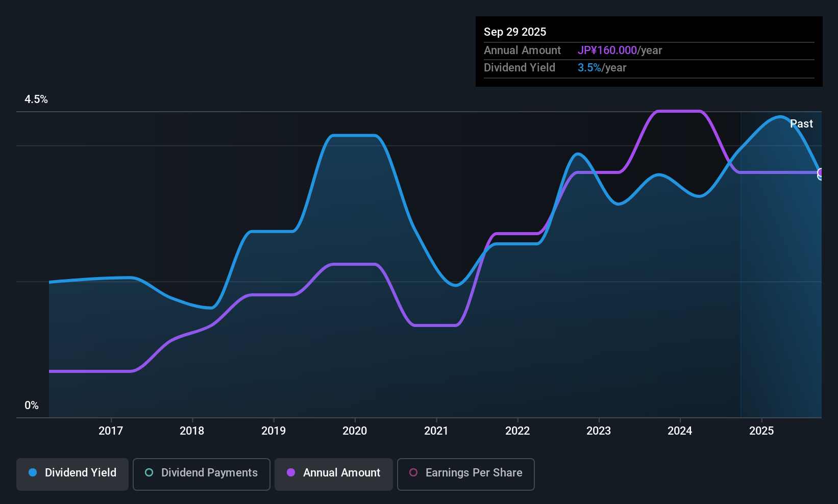Expand the Dividend Payments legend entry
The width and height of the screenshot is (838, 504).
point(201,473)
